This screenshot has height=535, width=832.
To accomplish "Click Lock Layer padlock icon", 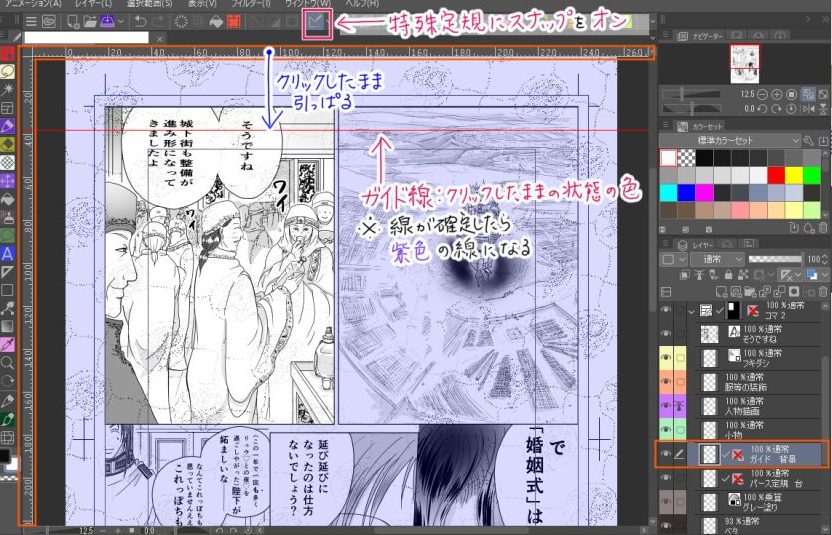I will [728, 274].
